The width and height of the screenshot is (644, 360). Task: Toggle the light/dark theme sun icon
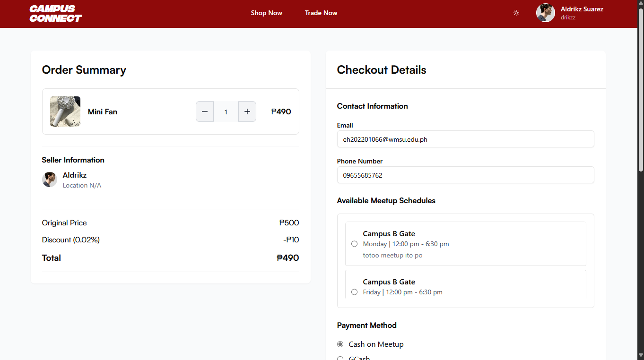pos(516,13)
